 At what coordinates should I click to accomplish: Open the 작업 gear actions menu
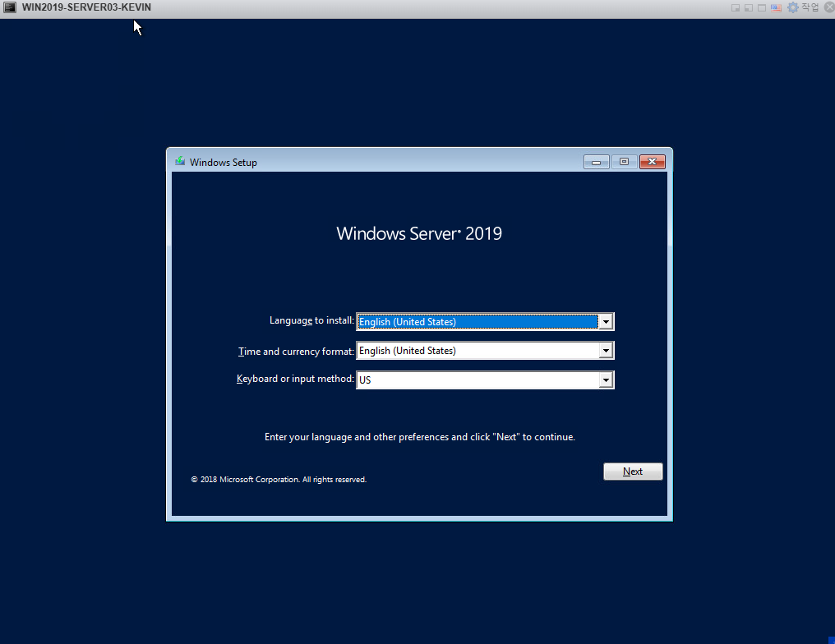coord(803,7)
